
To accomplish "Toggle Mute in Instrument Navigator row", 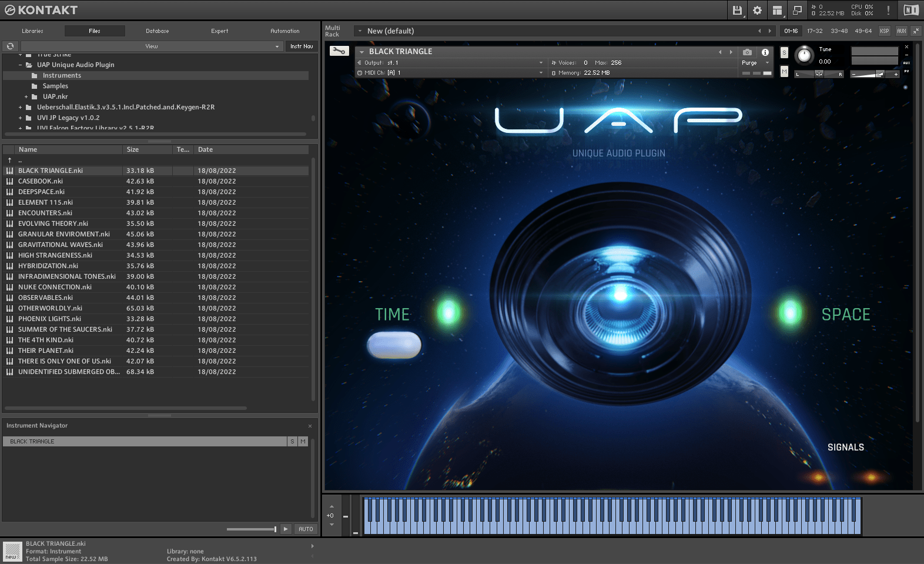I will coord(303,441).
